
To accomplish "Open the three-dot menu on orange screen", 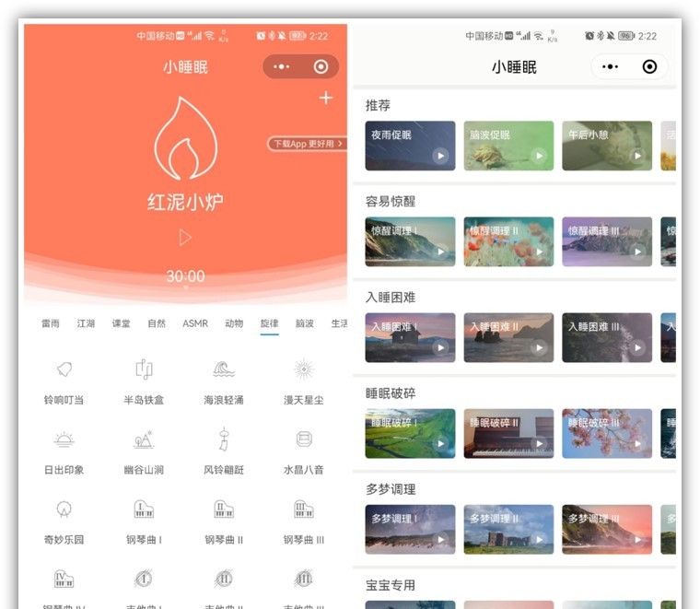I will coord(281,67).
